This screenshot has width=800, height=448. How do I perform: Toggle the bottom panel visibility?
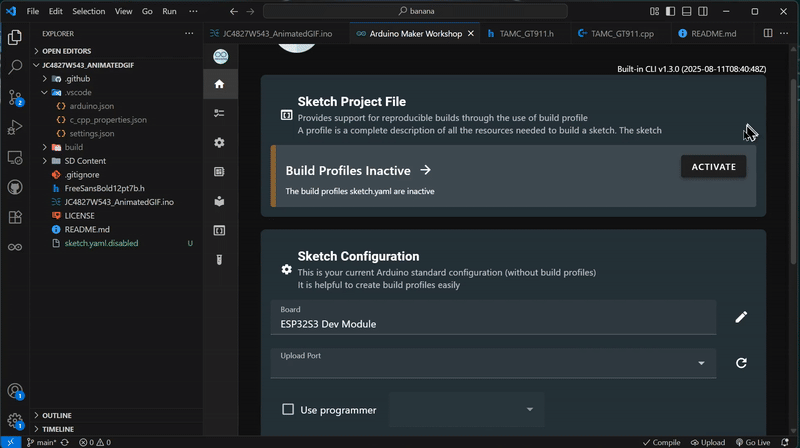[687, 11]
